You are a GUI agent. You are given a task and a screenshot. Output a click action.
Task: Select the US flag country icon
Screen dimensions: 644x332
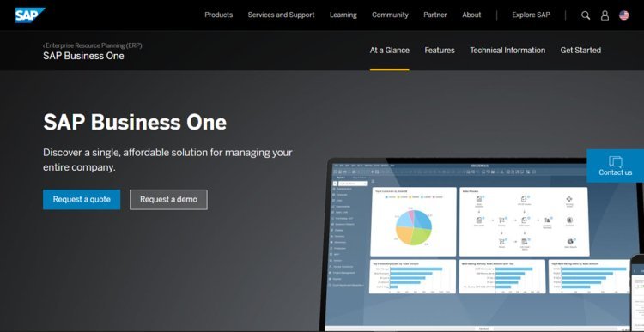pyautogui.click(x=624, y=15)
